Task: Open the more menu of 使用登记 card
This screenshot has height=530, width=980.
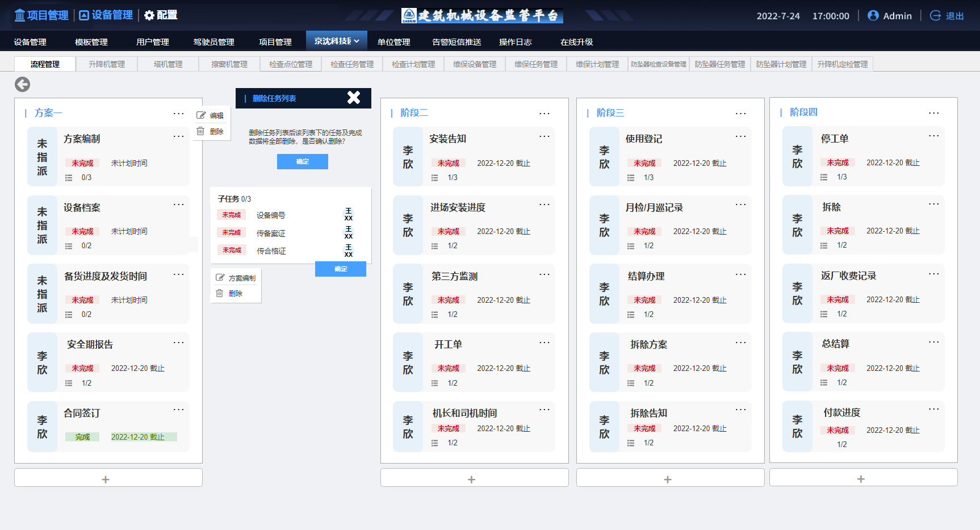Action: [x=741, y=136]
